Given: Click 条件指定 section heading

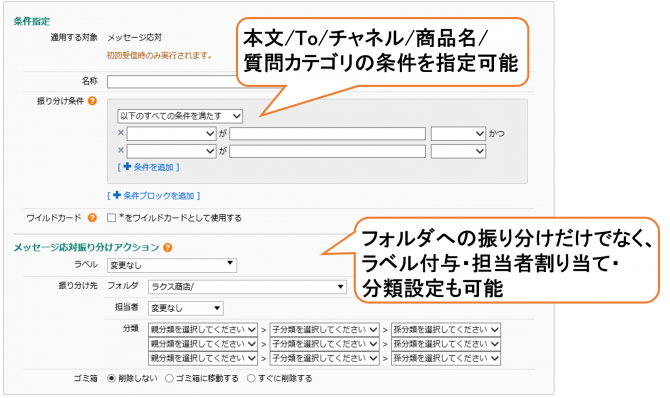Looking at the screenshot, I should pyautogui.click(x=32, y=21).
